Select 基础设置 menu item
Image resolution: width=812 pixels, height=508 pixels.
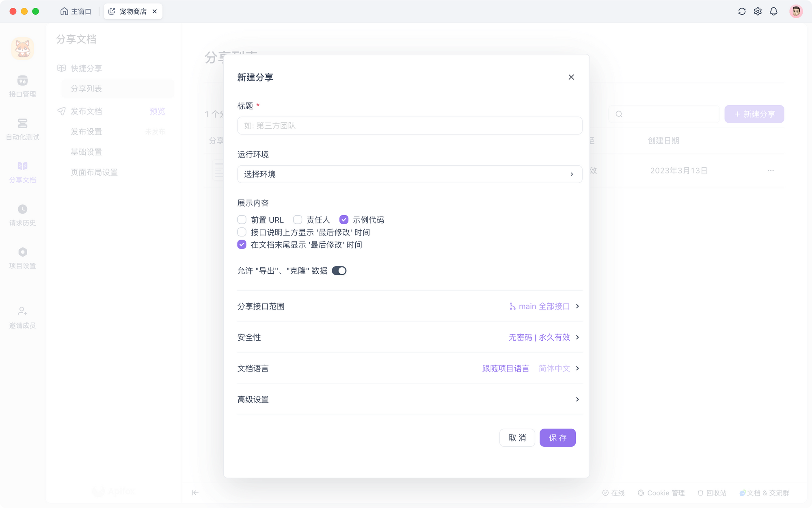tap(86, 152)
